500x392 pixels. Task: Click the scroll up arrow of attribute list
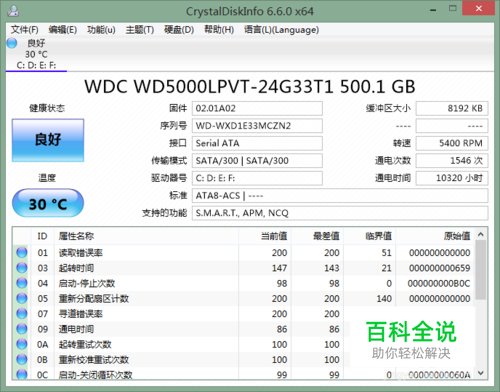pos(481,234)
